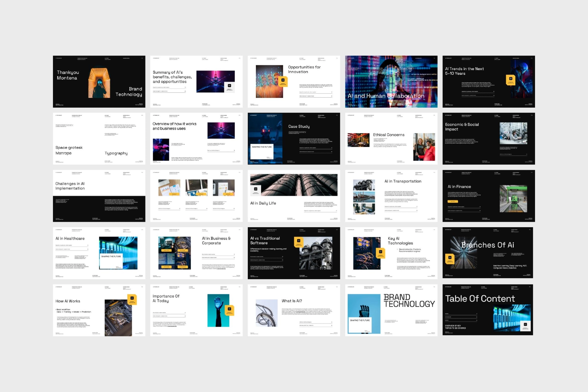Open the Thankyou Montena title slide
Screen dimensions: 588x392
(99, 81)
